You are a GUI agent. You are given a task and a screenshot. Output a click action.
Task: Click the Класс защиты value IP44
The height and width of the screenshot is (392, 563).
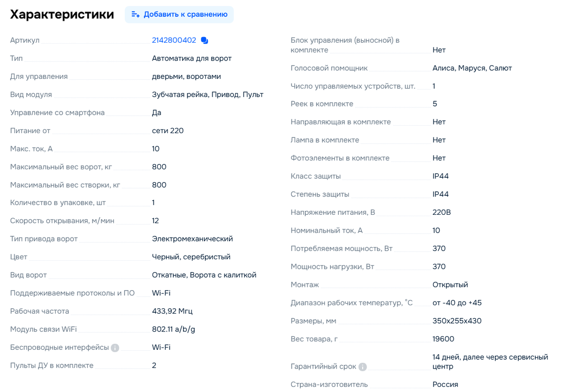(x=440, y=176)
